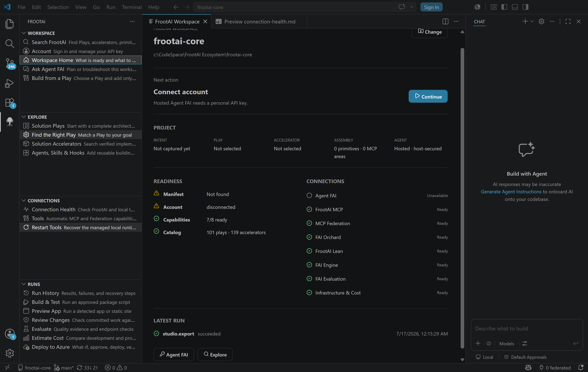The image size is (588, 372).
Task: Open the title bar chat dropdown chevron
Action: click(x=411, y=7)
